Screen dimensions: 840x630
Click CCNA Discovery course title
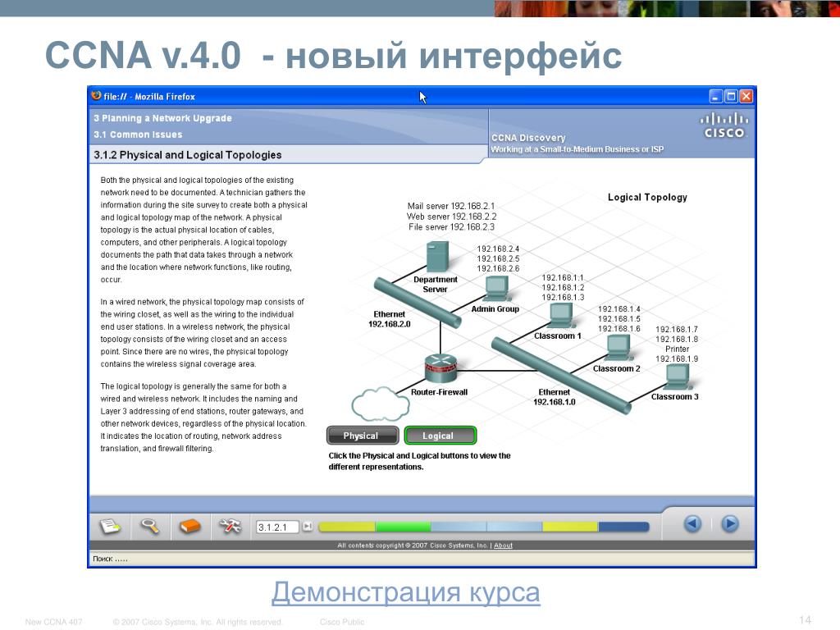tap(528, 138)
